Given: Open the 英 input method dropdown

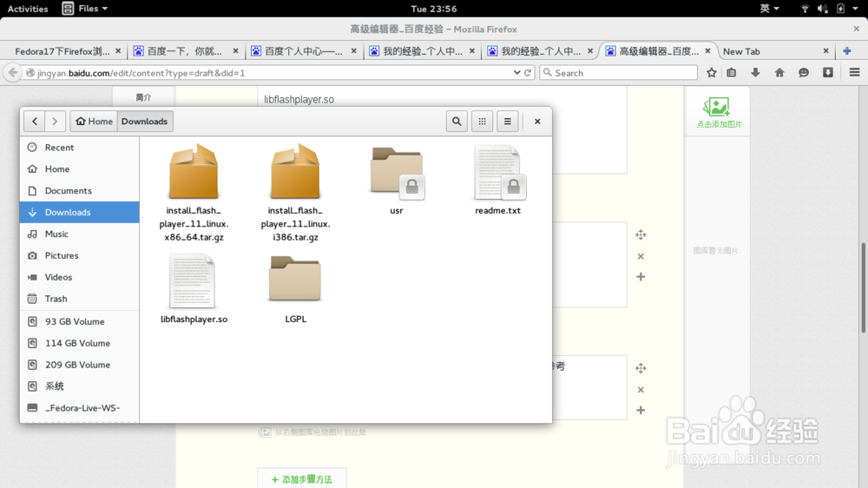Looking at the screenshot, I should pyautogui.click(x=769, y=9).
